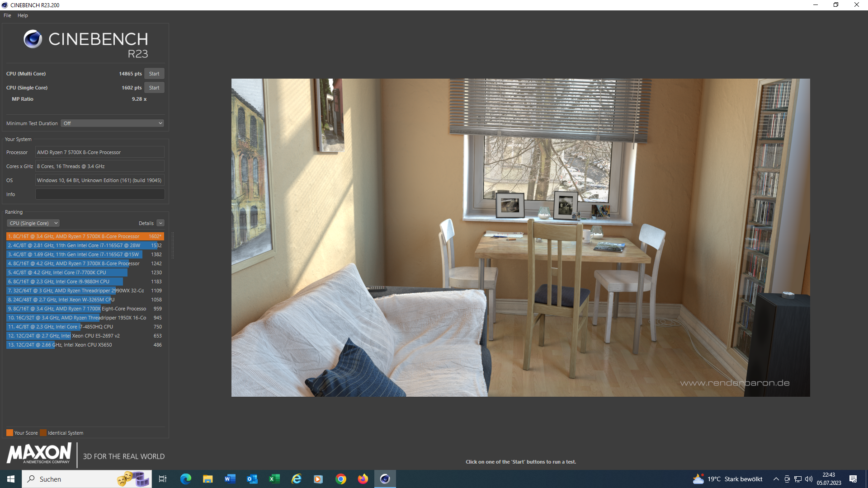This screenshot has width=868, height=488.
Task: Open Google Chrome from taskbar
Action: pyautogui.click(x=341, y=479)
